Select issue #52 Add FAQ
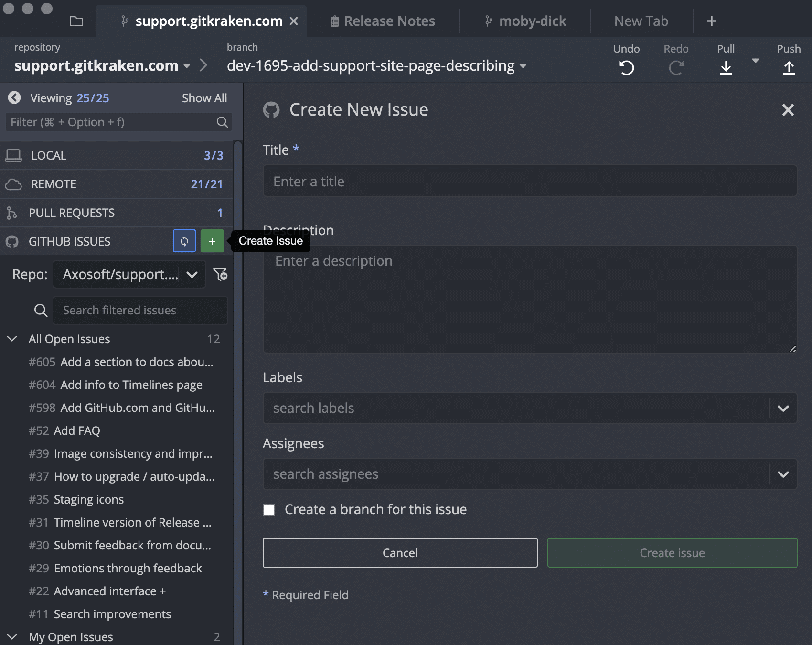This screenshot has height=645, width=812. tap(64, 430)
